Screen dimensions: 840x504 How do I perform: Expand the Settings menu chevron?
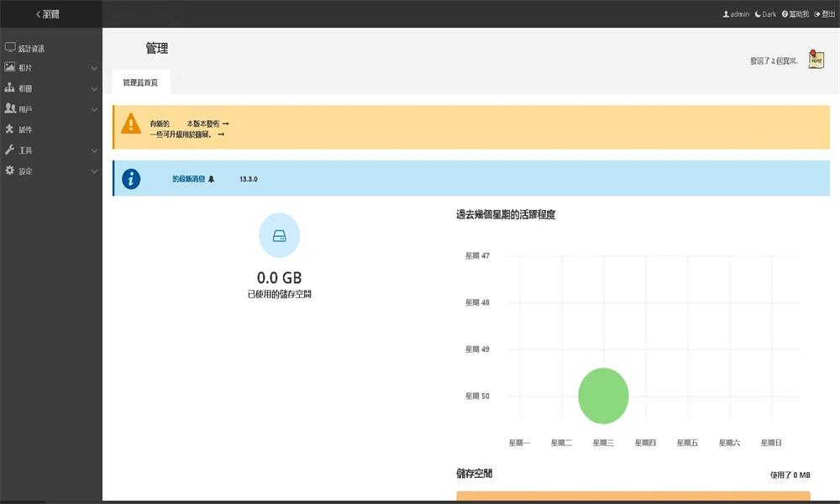tap(94, 171)
